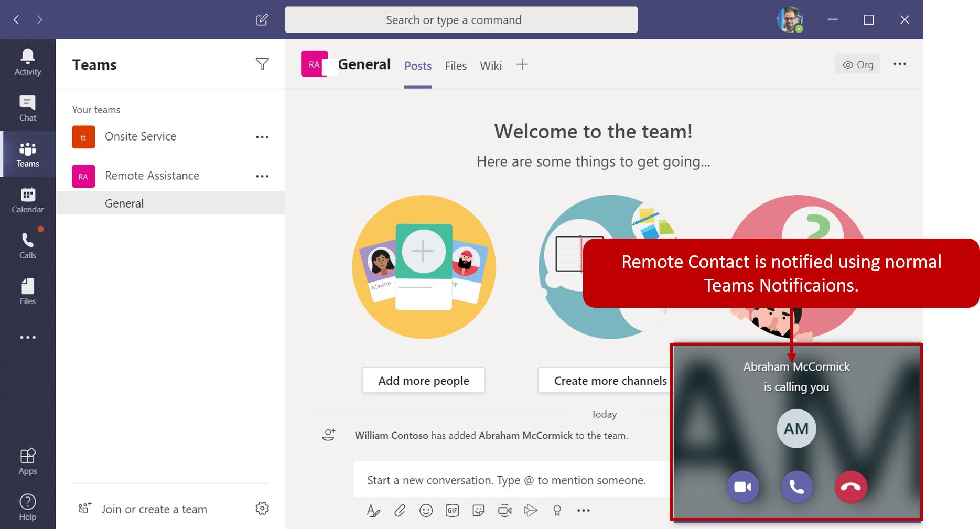The width and height of the screenshot is (980, 529).
Task: Click the search or command box
Action: coord(461,20)
